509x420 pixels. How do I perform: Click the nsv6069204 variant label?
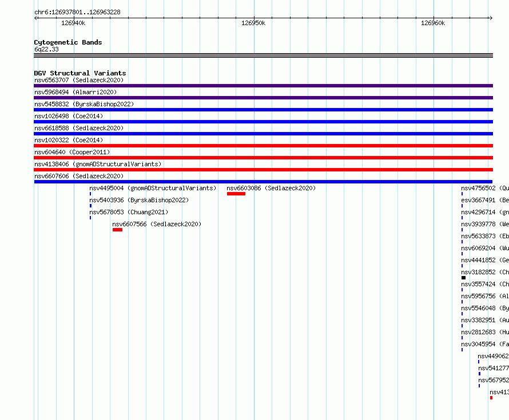[485, 248]
